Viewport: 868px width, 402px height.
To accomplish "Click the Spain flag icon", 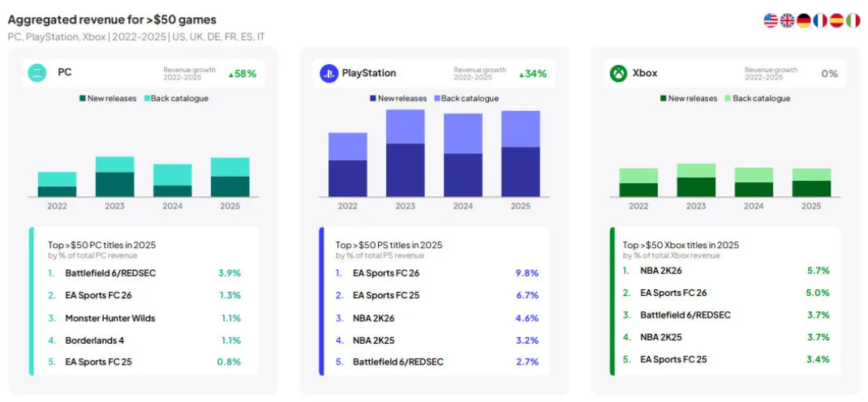I will (x=836, y=21).
